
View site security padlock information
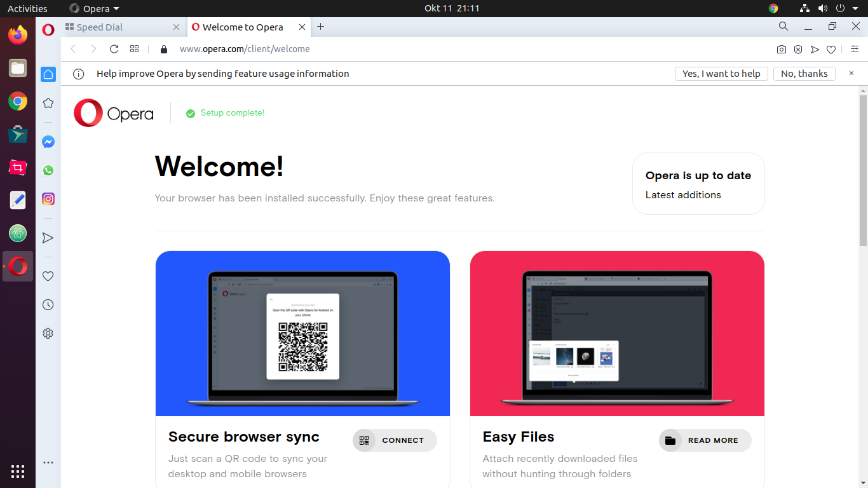[x=164, y=49]
